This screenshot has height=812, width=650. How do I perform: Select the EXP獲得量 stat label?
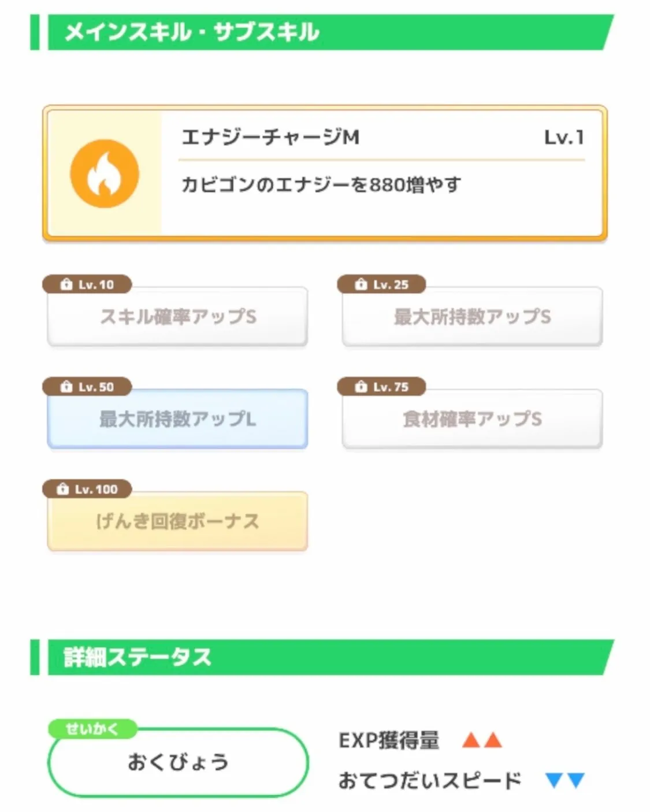tap(389, 740)
